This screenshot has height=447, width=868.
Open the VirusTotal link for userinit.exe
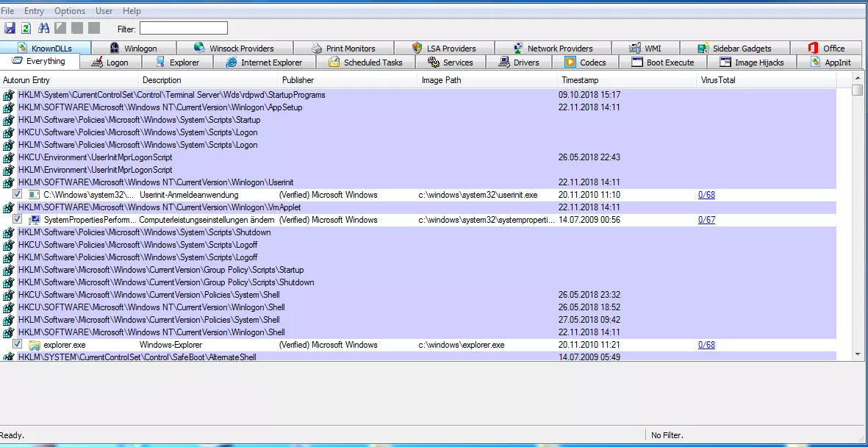[x=706, y=195]
